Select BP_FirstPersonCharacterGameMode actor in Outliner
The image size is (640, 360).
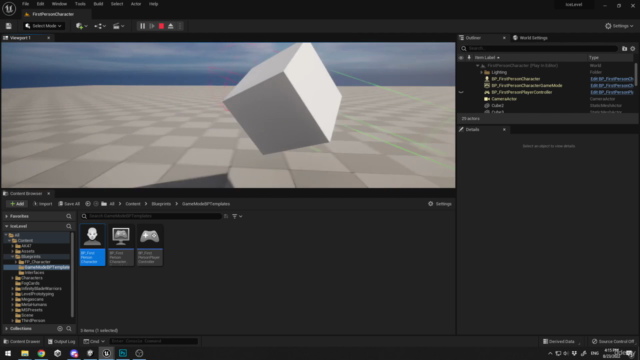527,86
